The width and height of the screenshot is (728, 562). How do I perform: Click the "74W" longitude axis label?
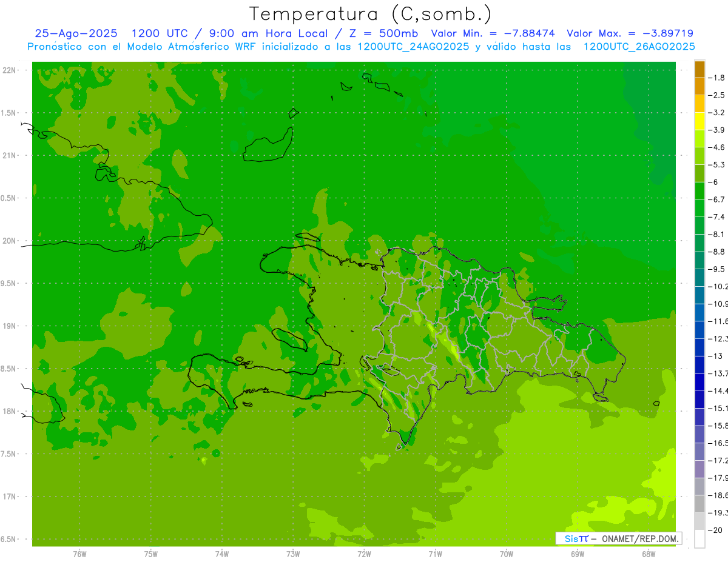221,554
